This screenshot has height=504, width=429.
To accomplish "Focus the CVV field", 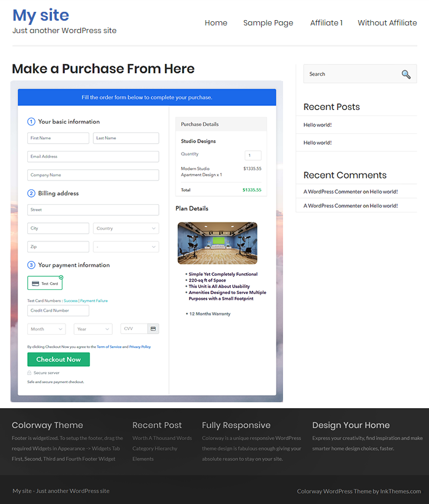I will [134, 328].
